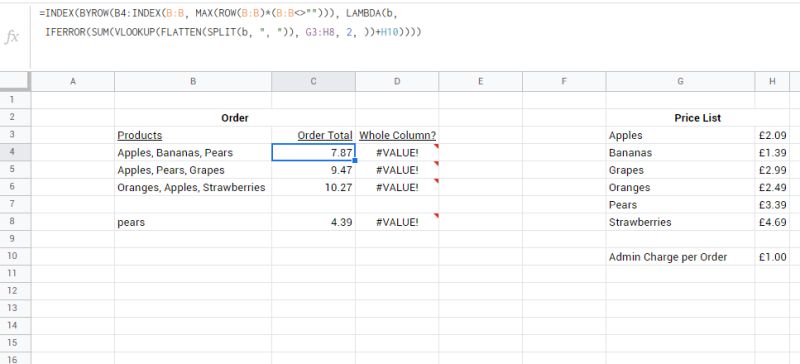Select the 'Oranges' price list cell
800x364 pixels.
coord(680,187)
